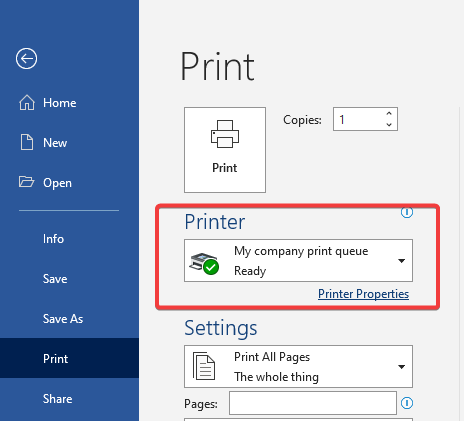The height and width of the screenshot is (421, 464).
Task: Increase copies with the up arrow
Action: [x=389, y=114]
